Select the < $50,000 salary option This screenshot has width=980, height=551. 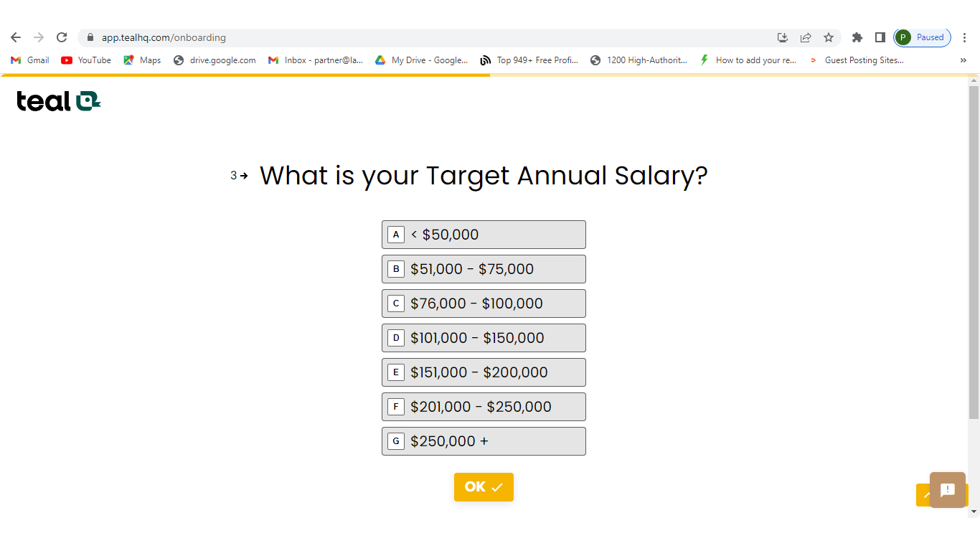484,235
